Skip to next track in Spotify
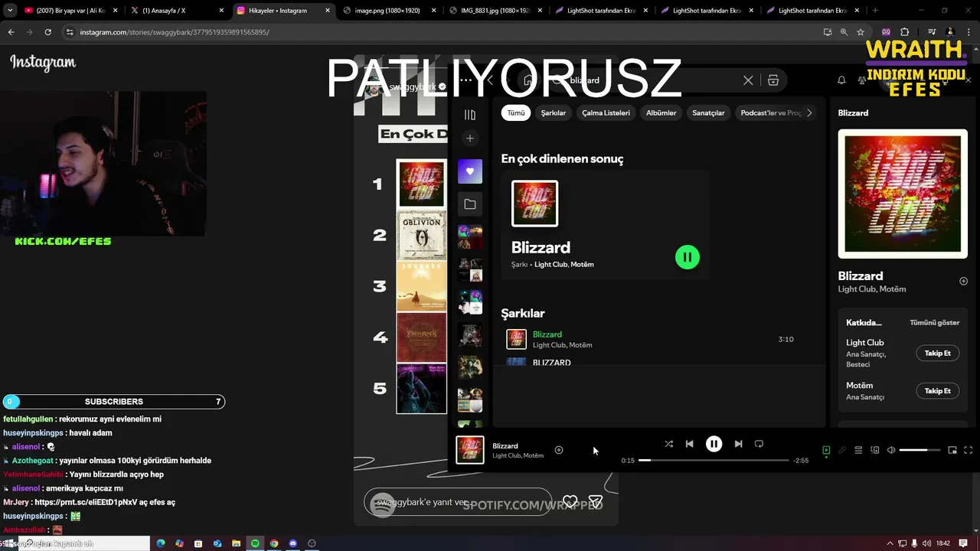The height and width of the screenshot is (551, 980). [x=738, y=444]
